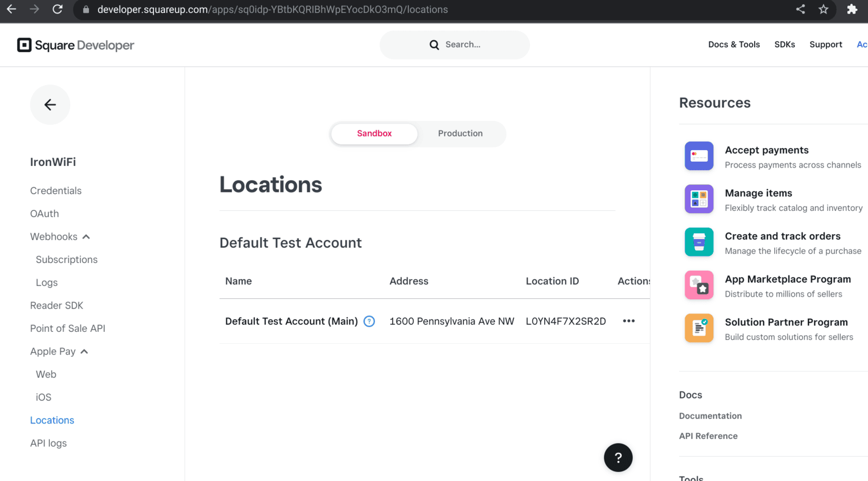Open Webhooks Subscriptions page
Screen dimensions: 868x481
[67, 260]
